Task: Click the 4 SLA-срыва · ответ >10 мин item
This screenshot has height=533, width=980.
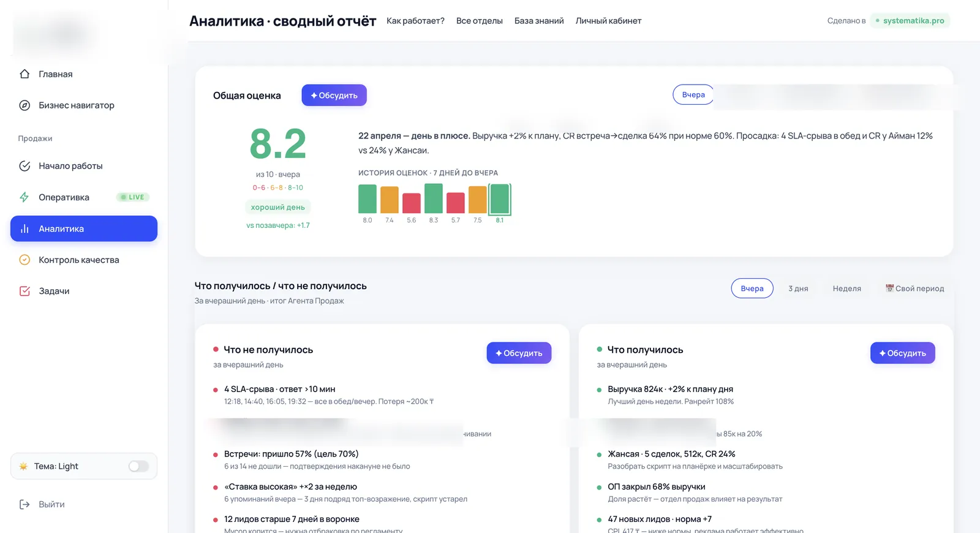Action: tap(279, 389)
